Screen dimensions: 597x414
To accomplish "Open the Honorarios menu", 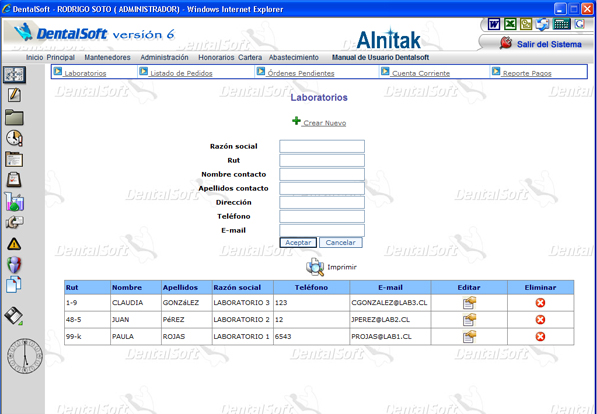I will point(216,58).
